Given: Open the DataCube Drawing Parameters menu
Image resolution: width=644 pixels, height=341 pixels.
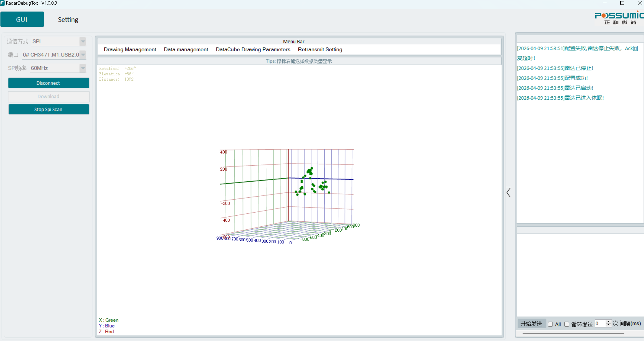Looking at the screenshot, I should (x=253, y=49).
